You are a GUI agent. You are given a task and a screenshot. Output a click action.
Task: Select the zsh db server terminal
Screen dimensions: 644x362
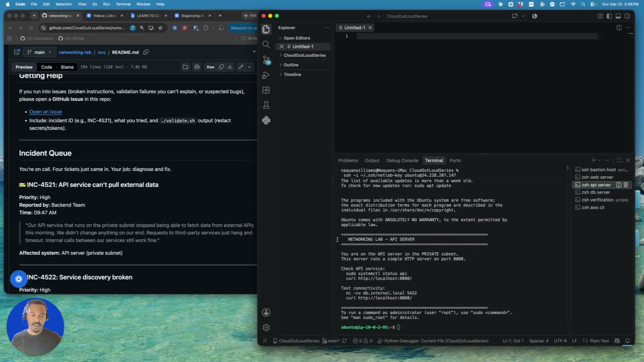(601, 192)
